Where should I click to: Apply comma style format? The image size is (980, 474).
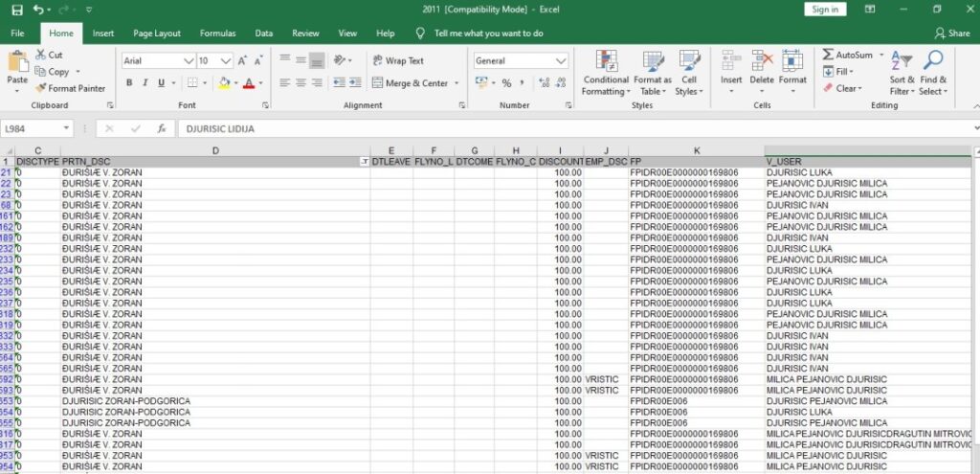522,83
